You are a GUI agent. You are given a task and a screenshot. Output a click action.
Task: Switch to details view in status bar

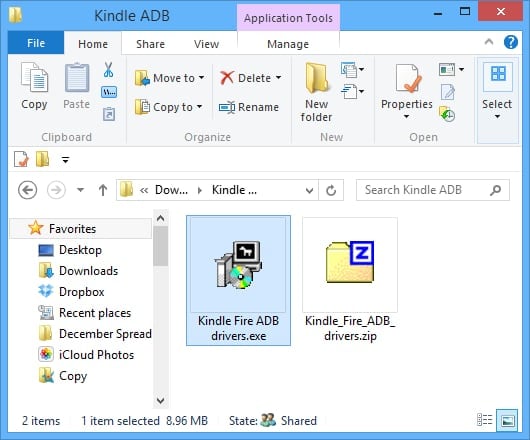485,420
